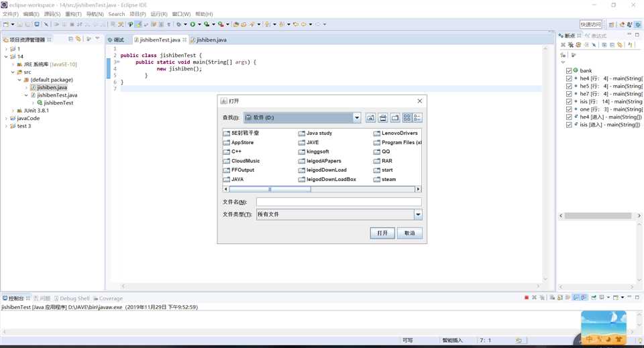Click Remove selected breakpoints X icon

[563, 45]
